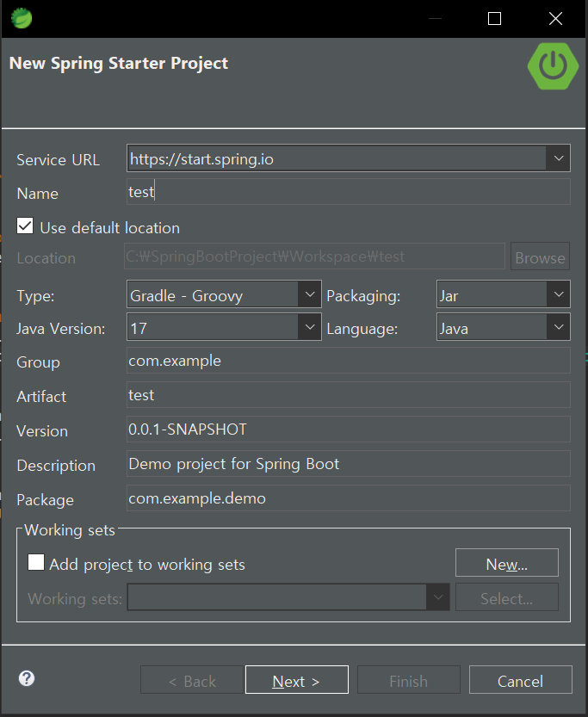Click the Artifact input field
Screen dimensions: 588x717
click(348, 395)
